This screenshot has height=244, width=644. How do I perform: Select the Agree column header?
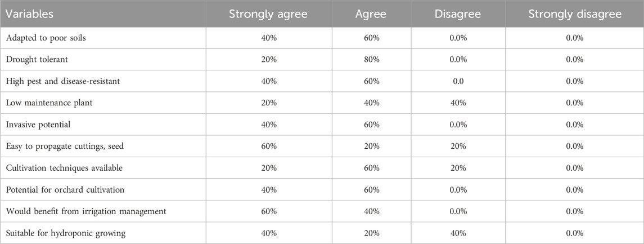371,14
